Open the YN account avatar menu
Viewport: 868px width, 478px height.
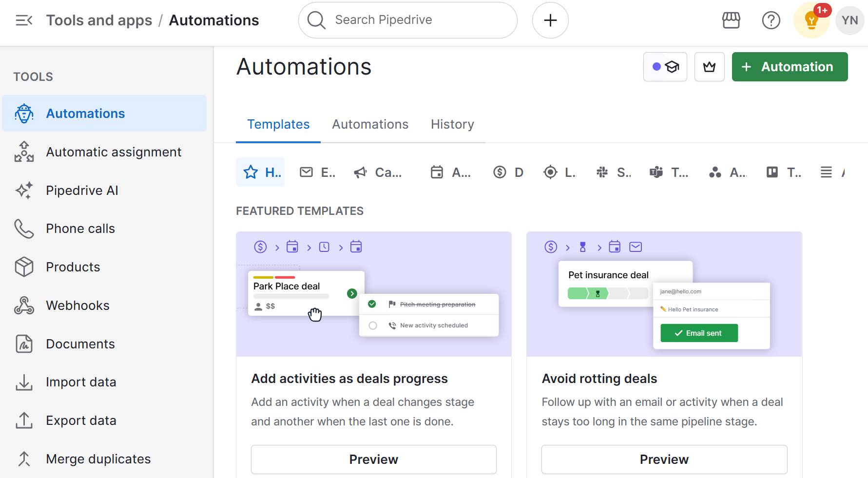(x=849, y=20)
